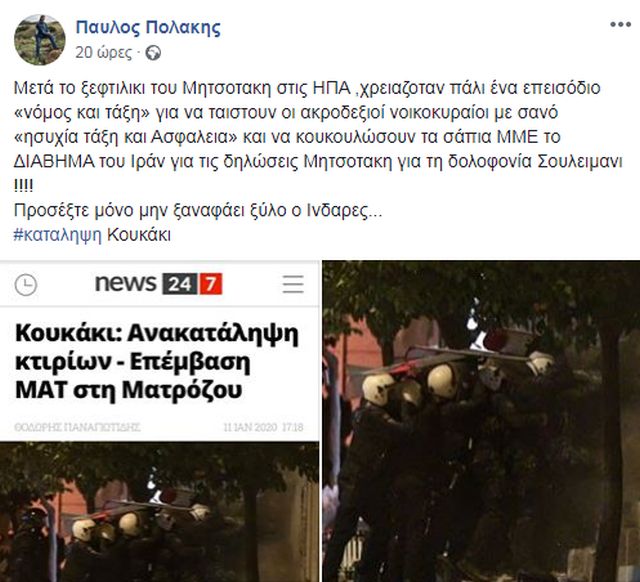640x582 pixels.
Task: Open the #καταληψη hashtag
Action: (x=58, y=235)
